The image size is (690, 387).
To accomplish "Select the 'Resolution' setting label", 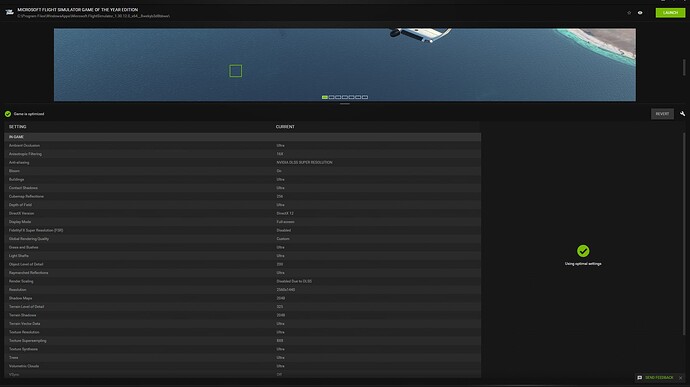I will pos(18,290).
